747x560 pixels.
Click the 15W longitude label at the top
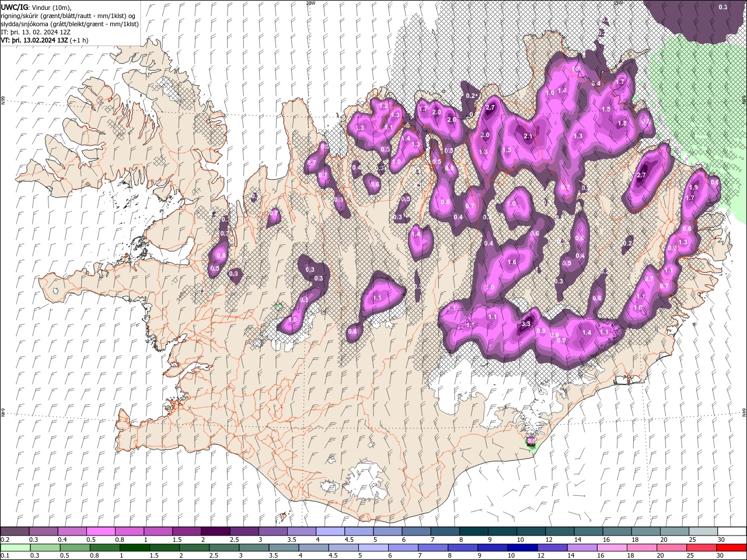click(x=618, y=3)
